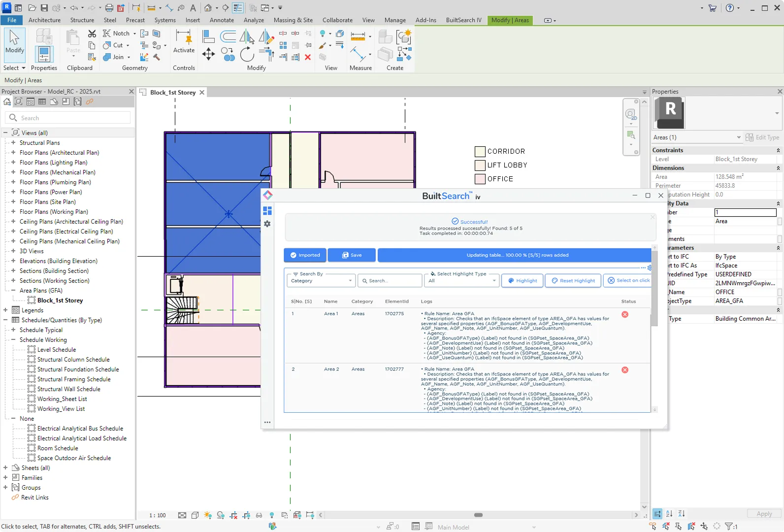Toggle checkbox beside OFFICE name property
Screen dimensions: 784x532
pyautogui.click(x=780, y=292)
